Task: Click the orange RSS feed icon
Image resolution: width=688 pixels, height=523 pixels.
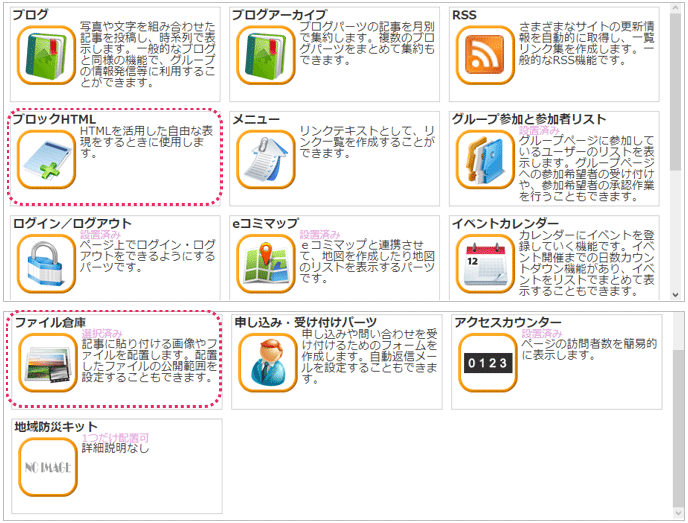Action: [x=485, y=54]
